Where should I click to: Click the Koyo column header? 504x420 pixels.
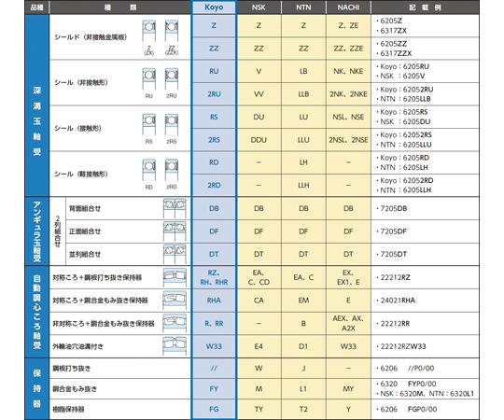tap(214, 7)
